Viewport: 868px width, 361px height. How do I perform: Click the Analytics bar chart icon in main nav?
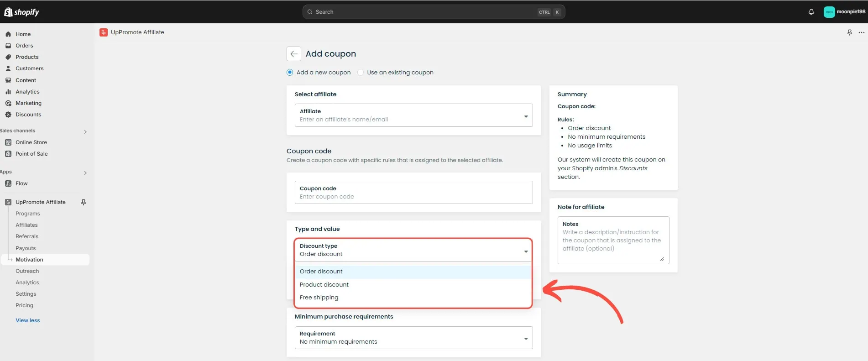pyautogui.click(x=8, y=92)
